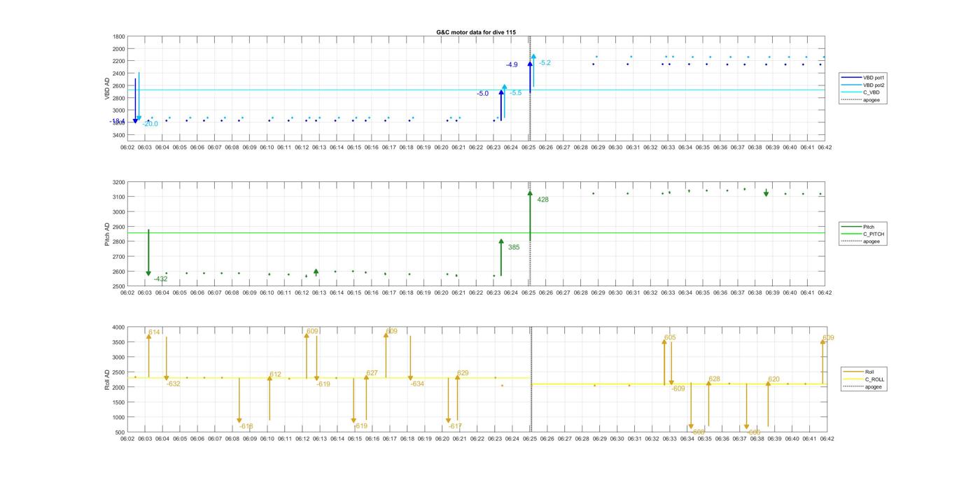The height and width of the screenshot is (485, 980).
Task: Click the '620' roll data label
Action: tap(773, 379)
